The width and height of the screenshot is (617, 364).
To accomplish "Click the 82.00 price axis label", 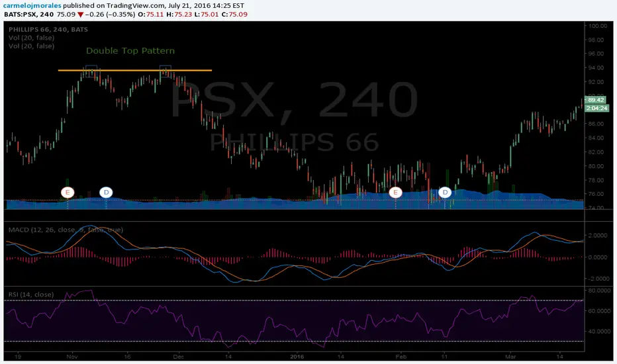I will click(x=596, y=152).
